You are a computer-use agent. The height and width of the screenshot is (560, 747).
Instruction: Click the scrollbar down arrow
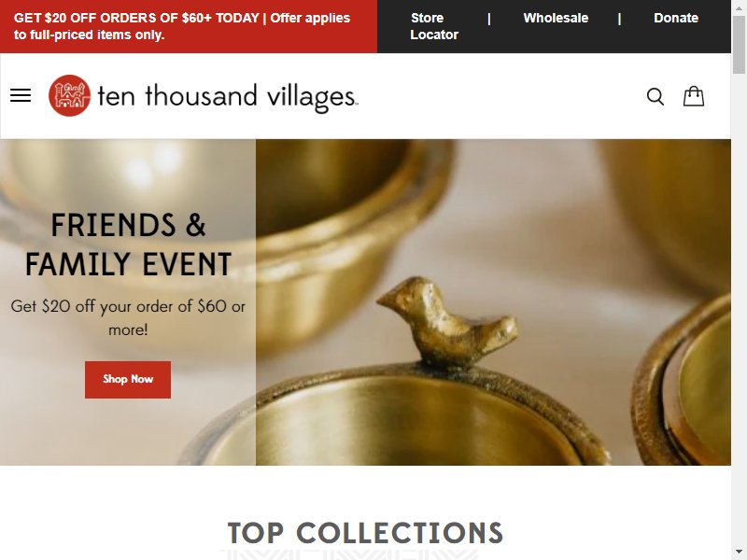(739, 552)
